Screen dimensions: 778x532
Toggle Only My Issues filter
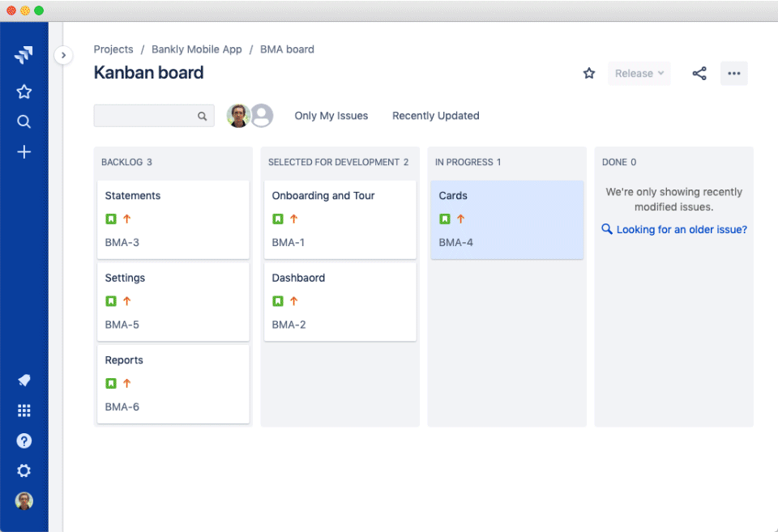(x=331, y=116)
